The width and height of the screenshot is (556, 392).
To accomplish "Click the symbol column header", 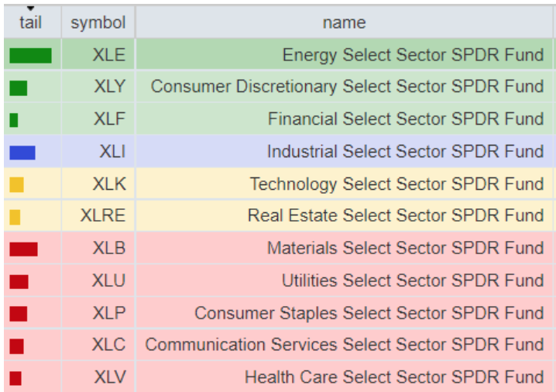I will coord(98,22).
